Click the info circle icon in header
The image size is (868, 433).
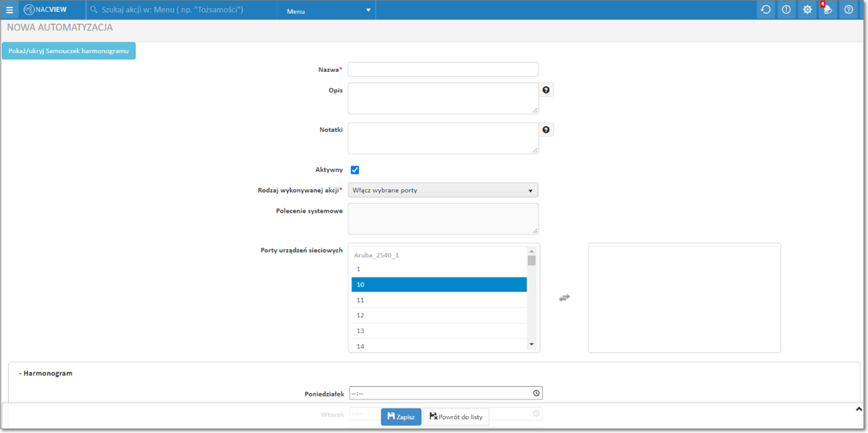[786, 10]
